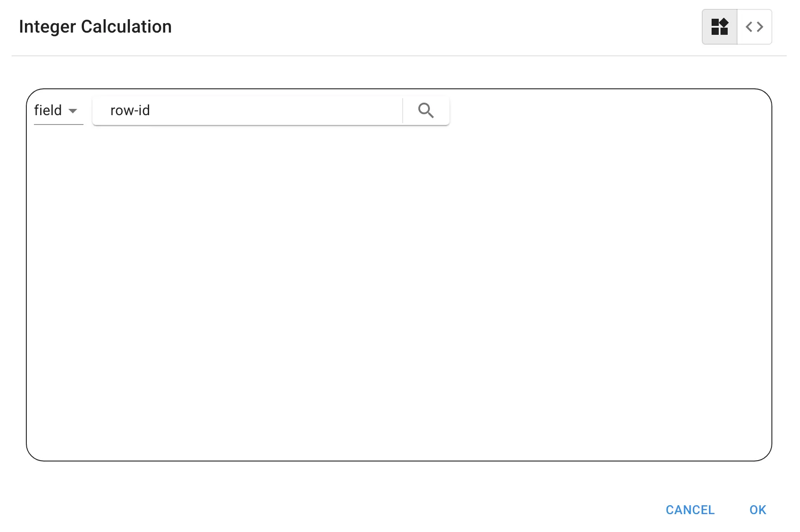Click the angle brackets code icon
800x532 pixels.
click(x=754, y=27)
